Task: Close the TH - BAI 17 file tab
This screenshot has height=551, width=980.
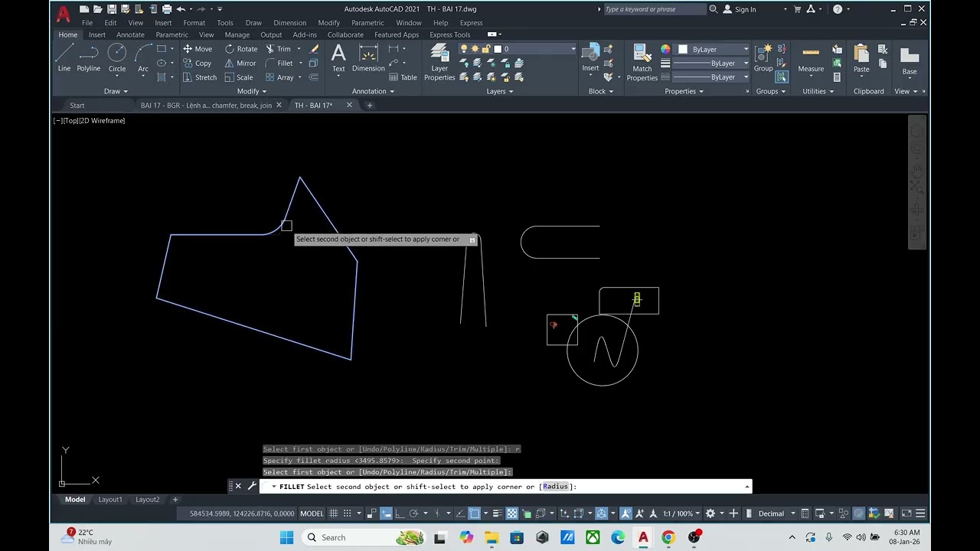Action: [x=349, y=106]
